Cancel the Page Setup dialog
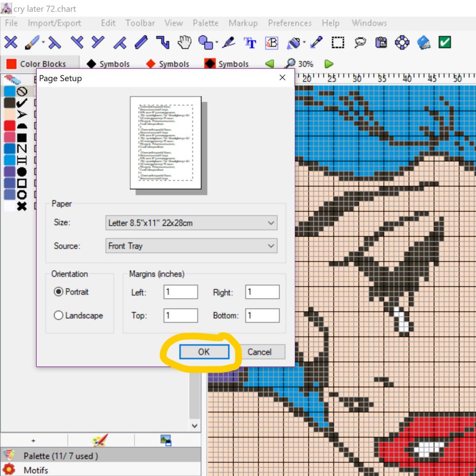 pyautogui.click(x=259, y=352)
